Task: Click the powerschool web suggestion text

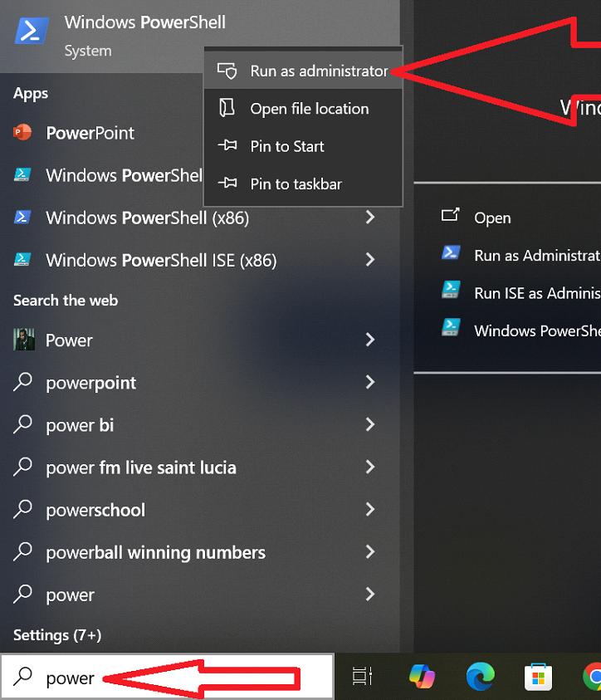Action: coord(95,511)
